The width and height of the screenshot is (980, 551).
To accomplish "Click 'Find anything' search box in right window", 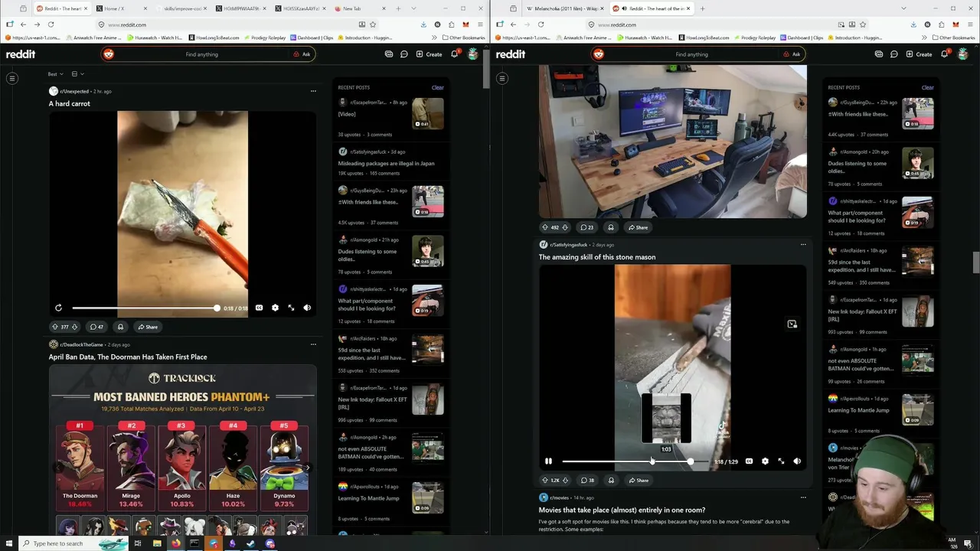I will pos(691,54).
